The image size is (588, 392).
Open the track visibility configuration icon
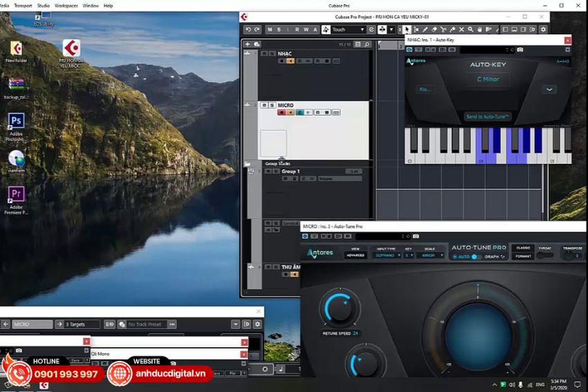[x=358, y=44]
